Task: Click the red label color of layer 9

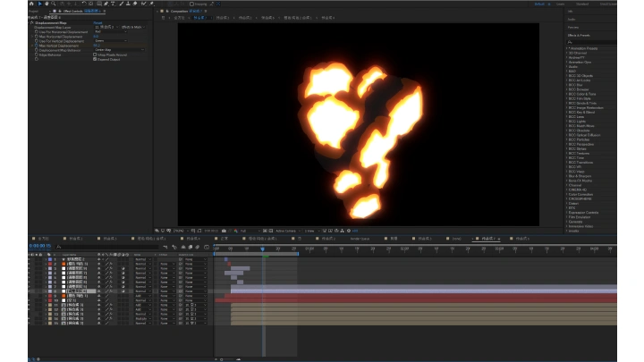Action: (50, 296)
